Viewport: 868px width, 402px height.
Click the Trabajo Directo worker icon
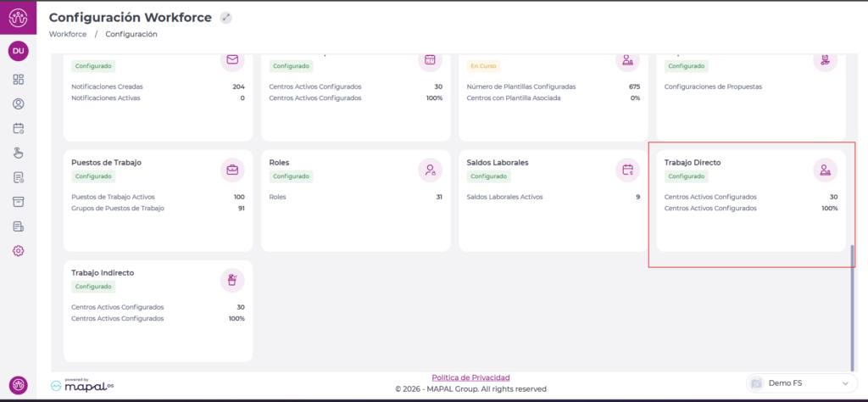pos(826,170)
